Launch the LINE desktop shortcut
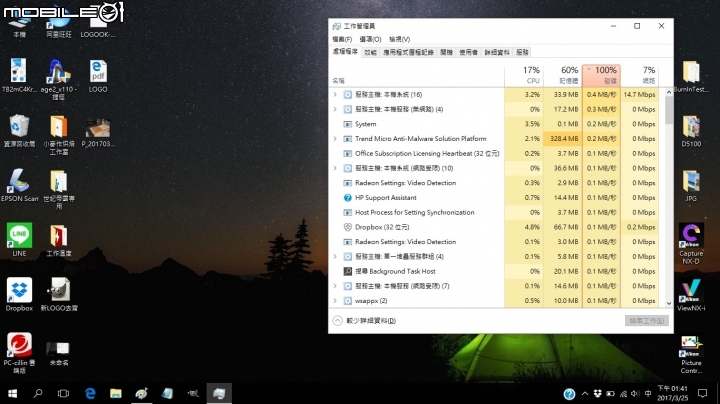 [19, 239]
